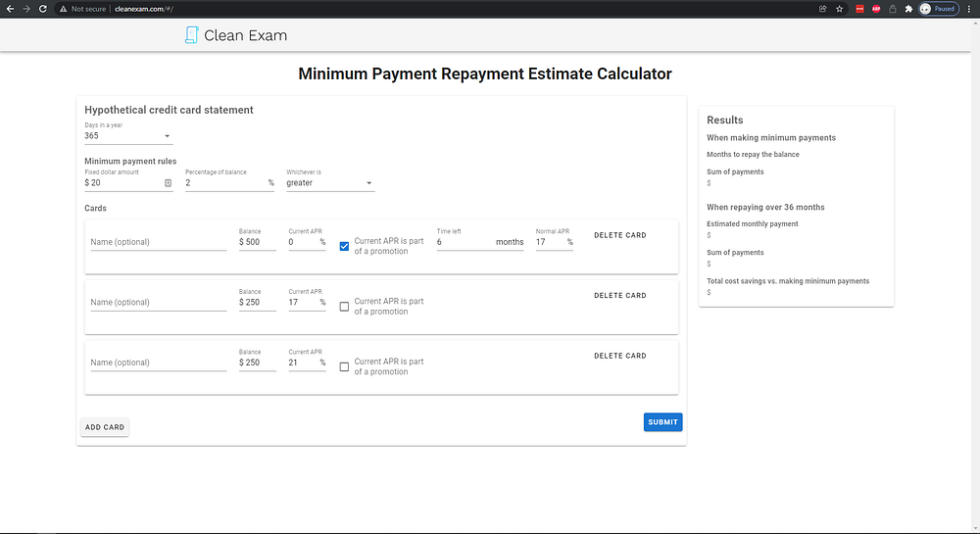Click icon inside fixed dollar amount field

[169, 183]
